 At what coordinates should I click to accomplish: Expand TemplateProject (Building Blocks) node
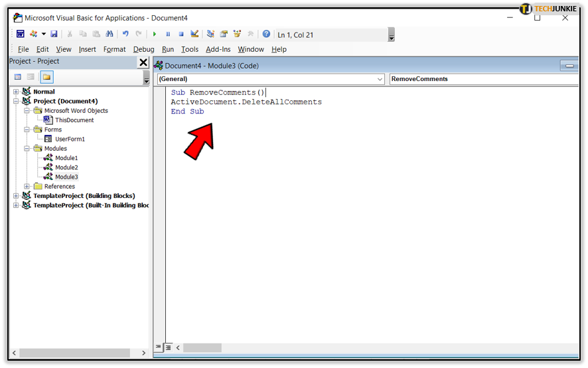(x=16, y=196)
